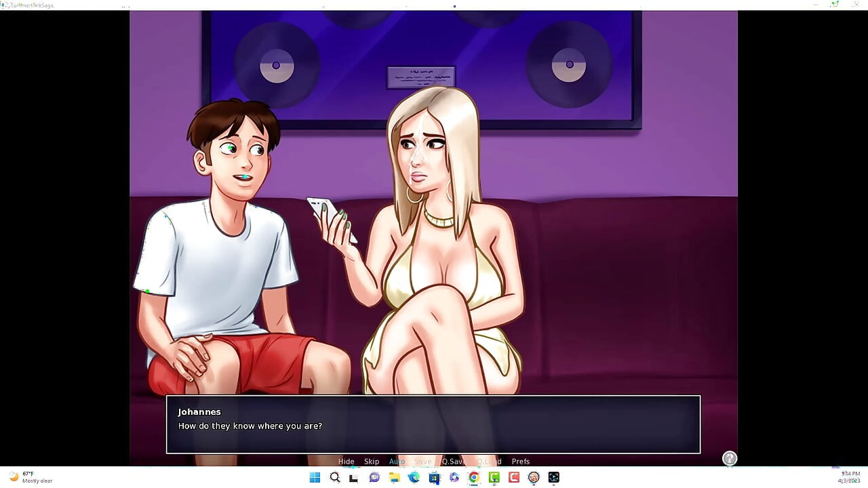Open the Copilot icon on the taskbar

pos(454,478)
